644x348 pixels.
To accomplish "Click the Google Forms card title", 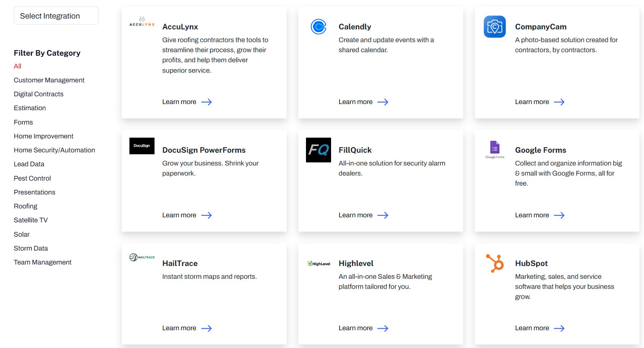I will click(x=540, y=150).
